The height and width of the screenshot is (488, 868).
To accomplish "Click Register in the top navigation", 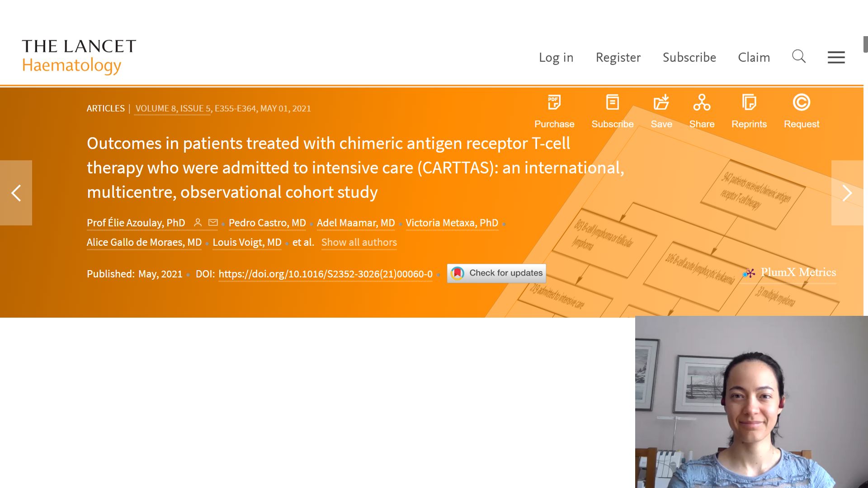I will point(618,57).
